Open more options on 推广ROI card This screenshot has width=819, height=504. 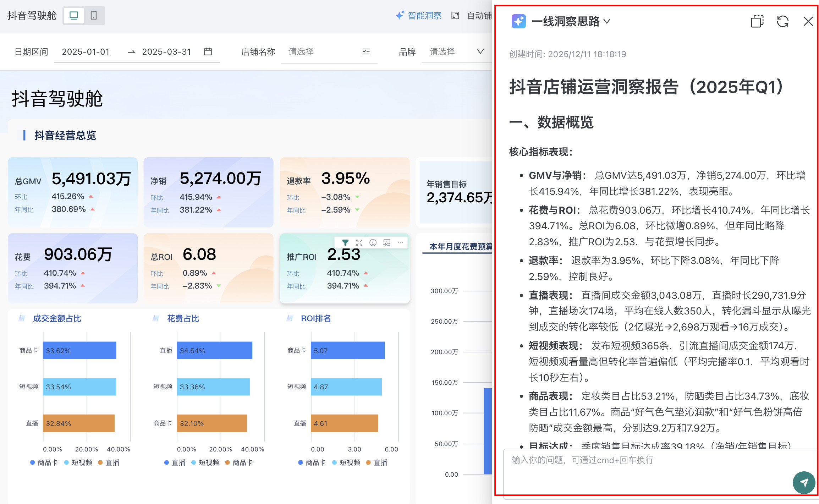click(x=400, y=242)
